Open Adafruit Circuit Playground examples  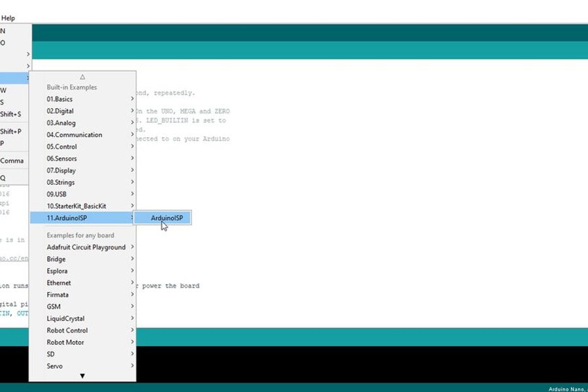(82, 247)
